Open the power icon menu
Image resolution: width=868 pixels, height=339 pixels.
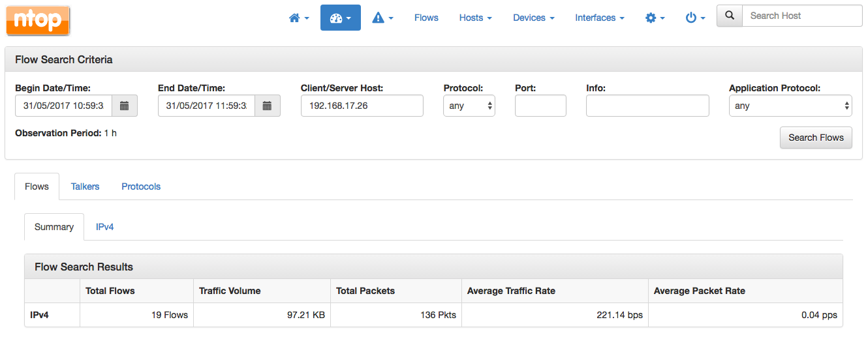tap(695, 18)
